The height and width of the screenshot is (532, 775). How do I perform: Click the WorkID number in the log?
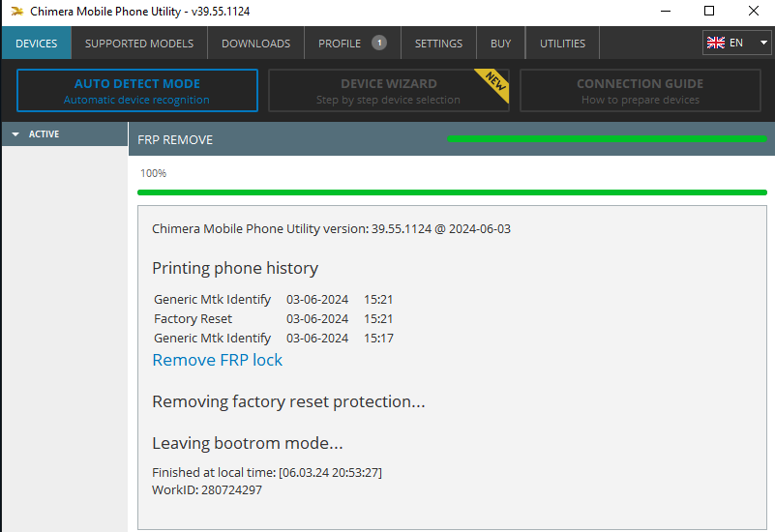coord(230,490)
